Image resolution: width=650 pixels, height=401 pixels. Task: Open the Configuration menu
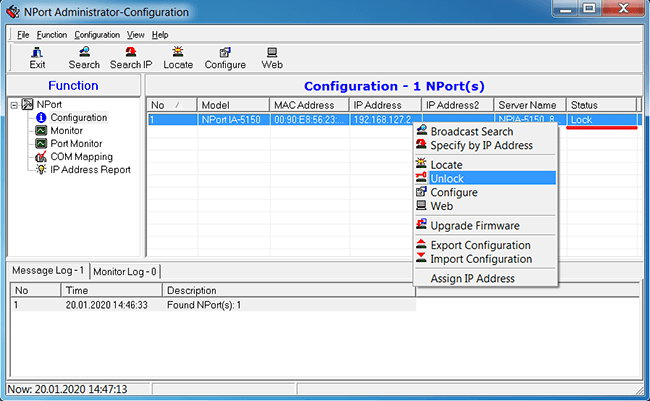[97, 35]
